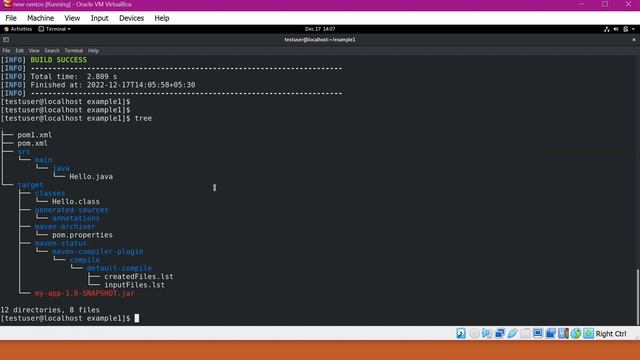The image size is (640, 360).
Task: Open VirtualBox Help menu
Action: point(162,18)
